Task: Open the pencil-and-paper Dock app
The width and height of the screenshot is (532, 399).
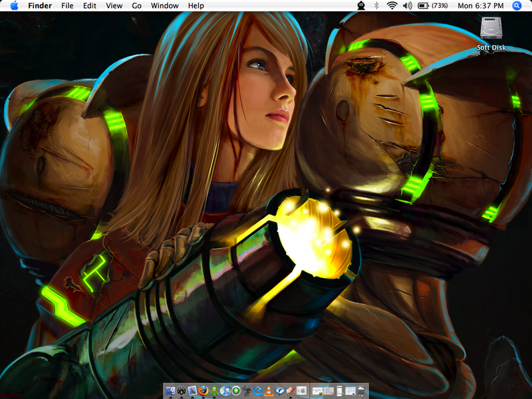Action: point(291,391)
